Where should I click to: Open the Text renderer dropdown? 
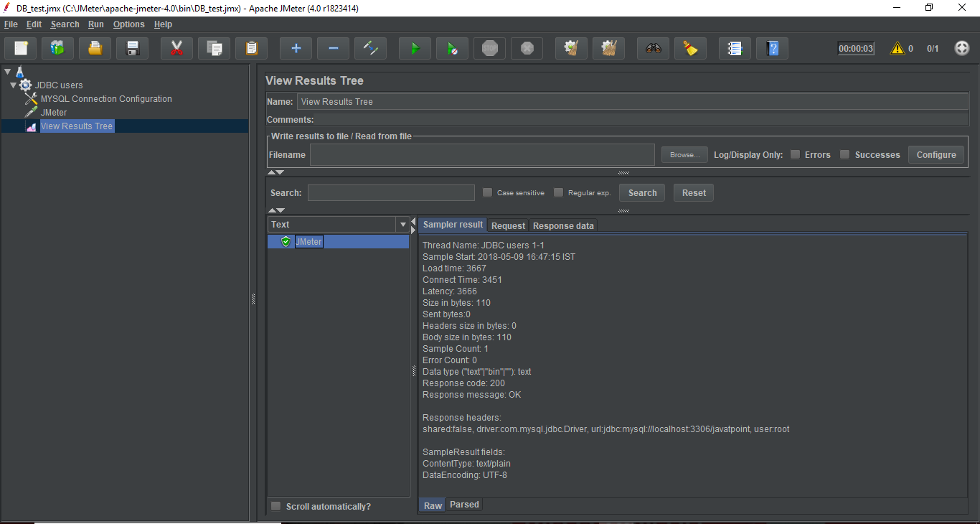(402, 225)
